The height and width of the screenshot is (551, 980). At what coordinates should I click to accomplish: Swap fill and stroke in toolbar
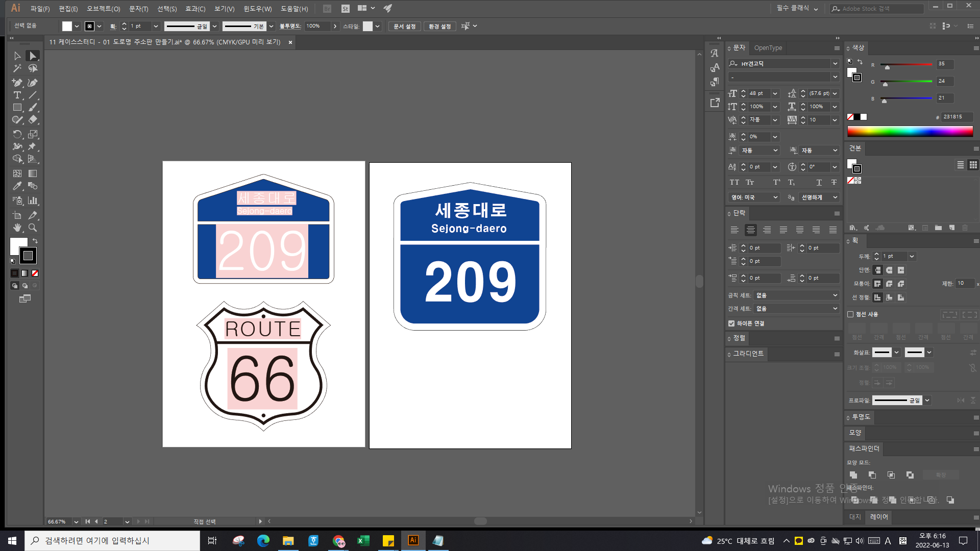[35, 241]
